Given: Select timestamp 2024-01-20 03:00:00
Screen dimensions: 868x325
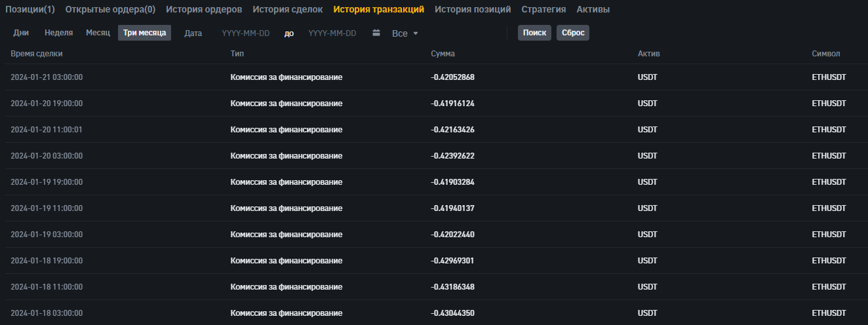Looking at the screenshot, I should pos(47,156).
